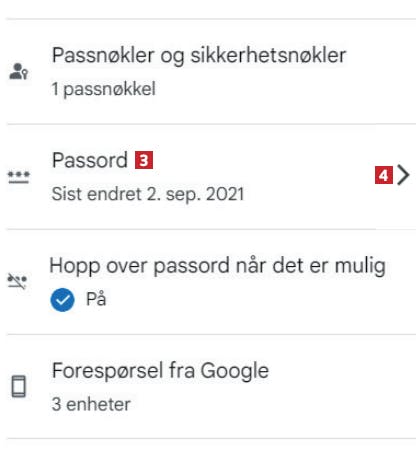Viewport: 416px width, 455px height.
Task: Open Passnøkler og sikkerhetsnøkler
Action: click(x=211, y=72)
